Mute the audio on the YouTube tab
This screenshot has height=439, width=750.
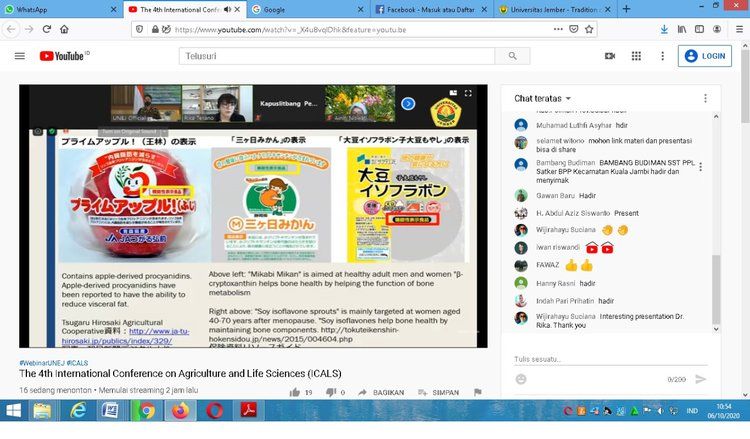point(227,9)
